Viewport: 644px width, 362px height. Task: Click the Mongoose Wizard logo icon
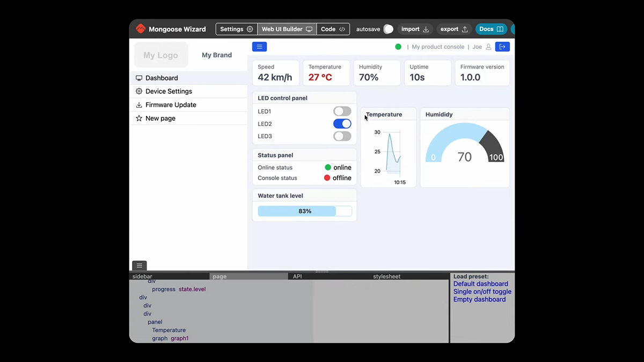(141, 29)
